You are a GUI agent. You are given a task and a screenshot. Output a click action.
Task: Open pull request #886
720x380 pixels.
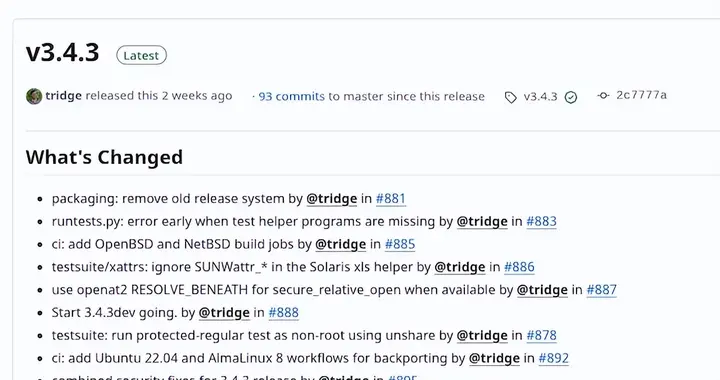click(519, 267)
